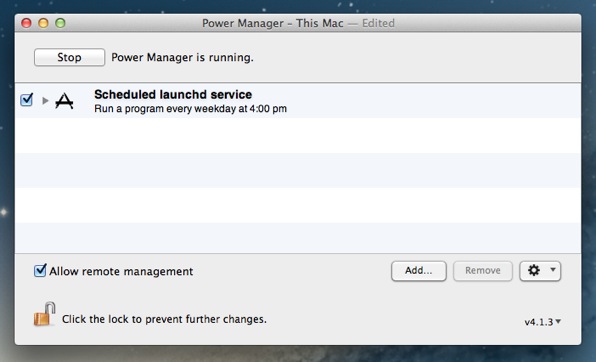Click the 'Edited' label in the title bar

378,23
